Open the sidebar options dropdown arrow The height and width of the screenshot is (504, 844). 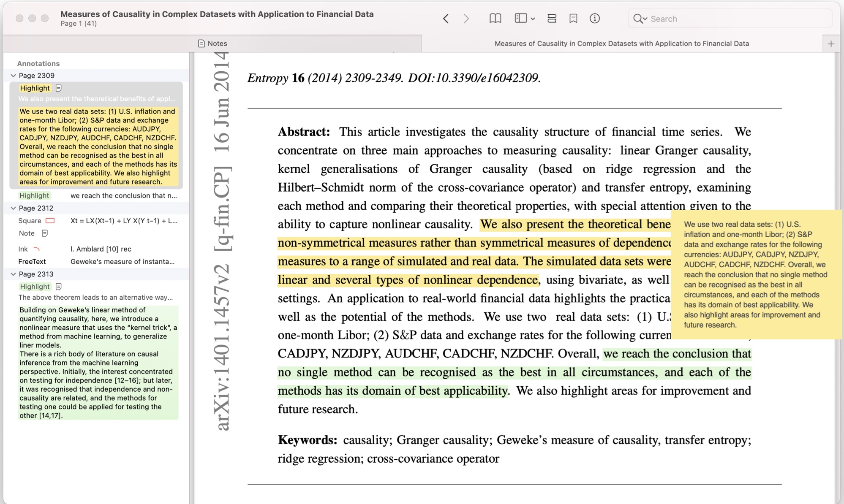(533, 19)
